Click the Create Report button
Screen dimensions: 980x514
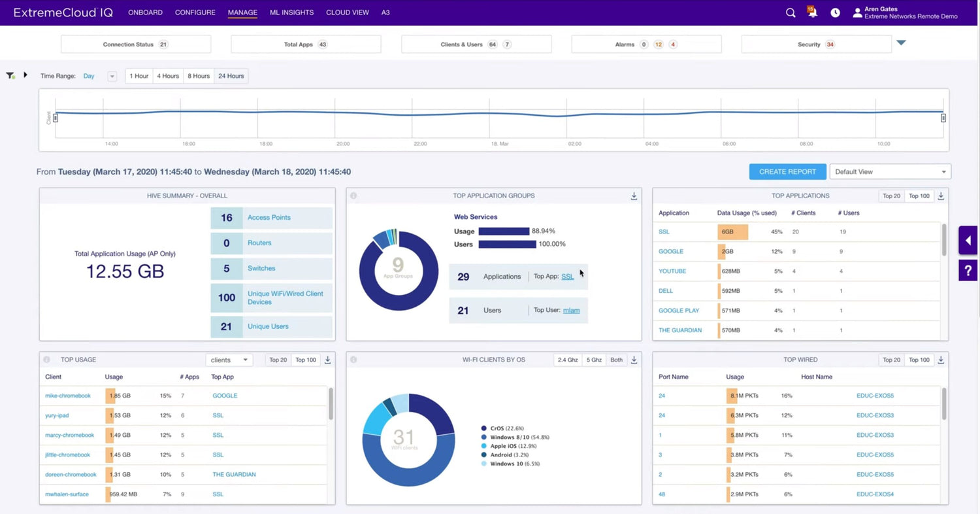click(x=787, y=172)
